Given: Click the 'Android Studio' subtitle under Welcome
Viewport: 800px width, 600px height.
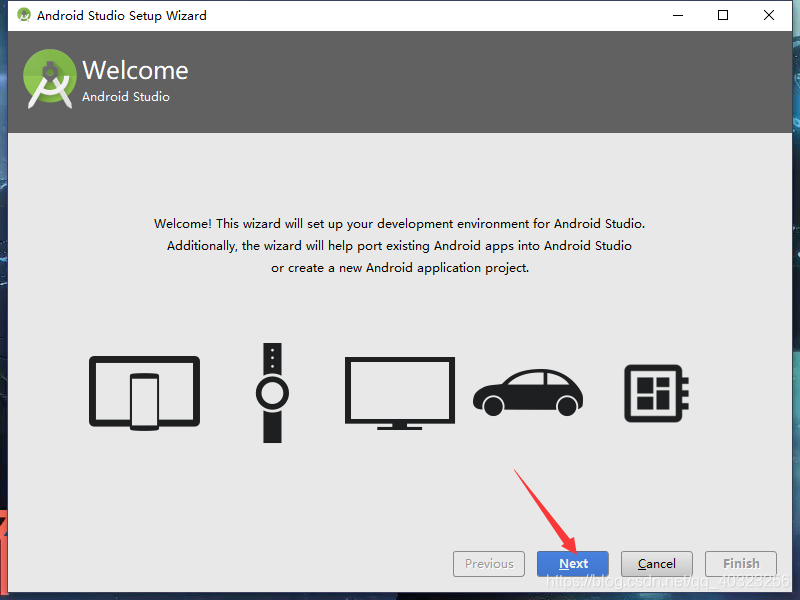Looking at the screenshot, I should [x=126, y=96].
